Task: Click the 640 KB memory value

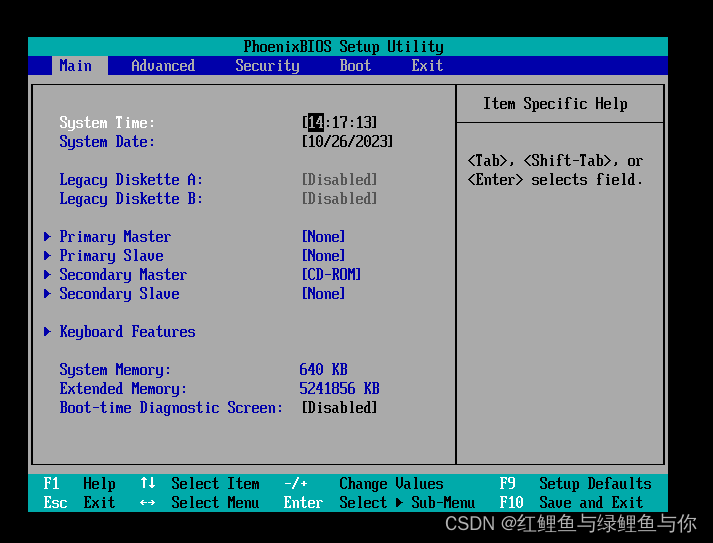Action: click(x=323, y=370)
